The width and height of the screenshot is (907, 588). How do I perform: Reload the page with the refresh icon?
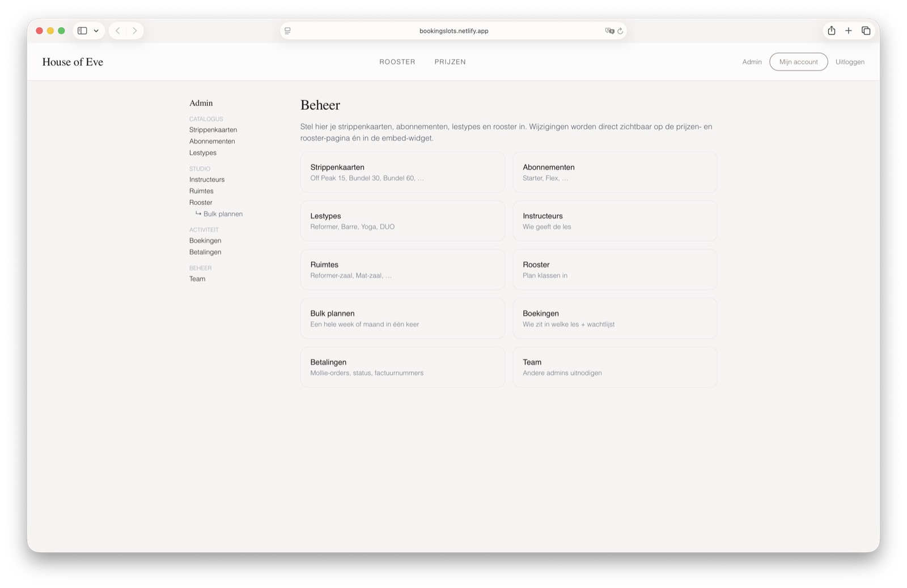pyautogui.click(x=620, y=31)
